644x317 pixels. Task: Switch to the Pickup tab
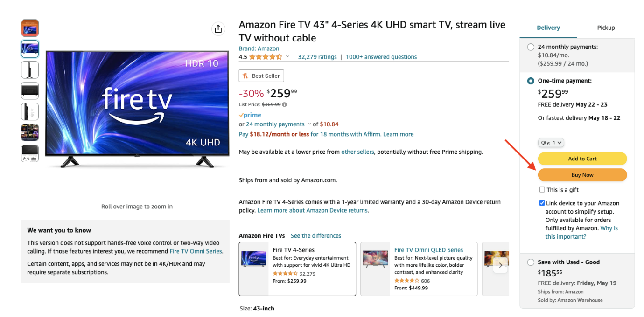tap(606, 28)
